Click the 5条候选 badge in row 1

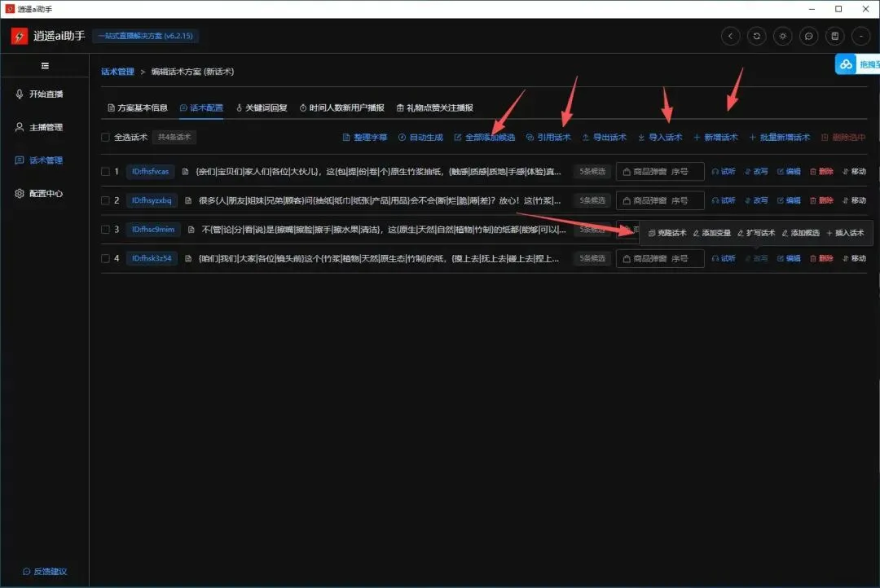point(592,171)
